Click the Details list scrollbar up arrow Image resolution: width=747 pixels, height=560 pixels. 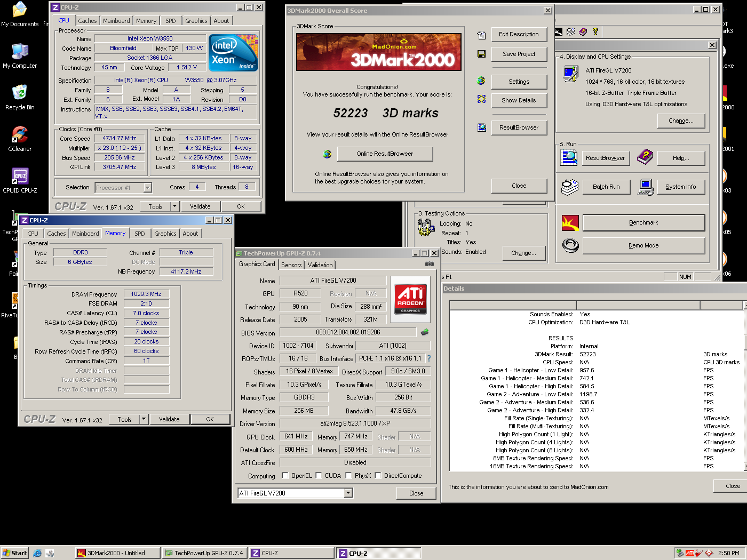point(745,305)
